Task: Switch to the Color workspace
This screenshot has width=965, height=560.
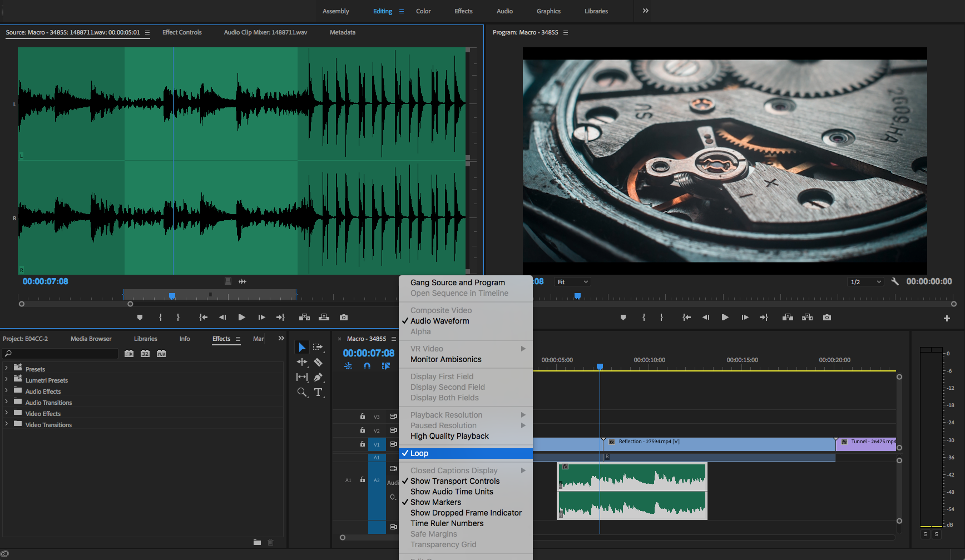Action: pyautogui.click(x=423, y=11)
